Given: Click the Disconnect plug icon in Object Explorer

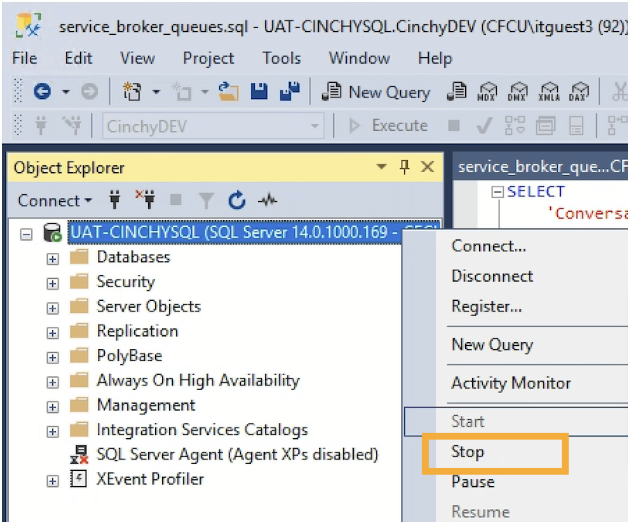Looking at the screenshot, I should pyautogui.click(x=145, y=200).
